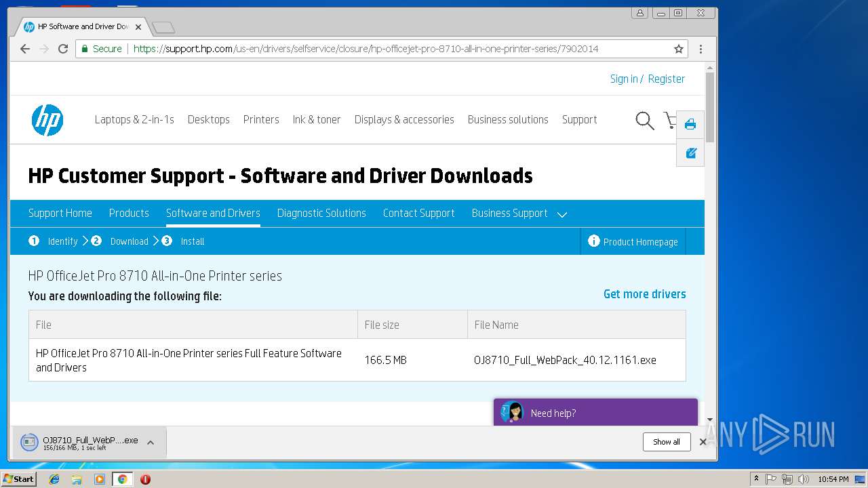Click the Register link
This screenshot has height=488, width=868.
667,79
